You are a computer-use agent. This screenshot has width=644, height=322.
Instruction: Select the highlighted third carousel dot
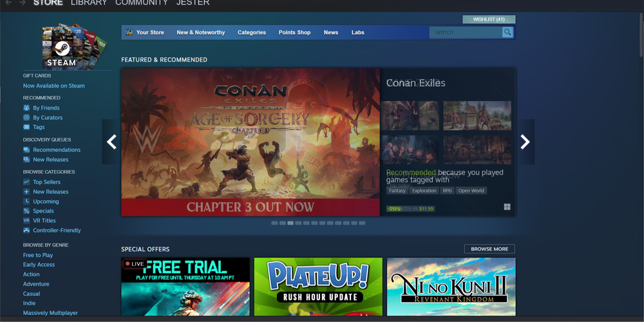click(290, 223)
